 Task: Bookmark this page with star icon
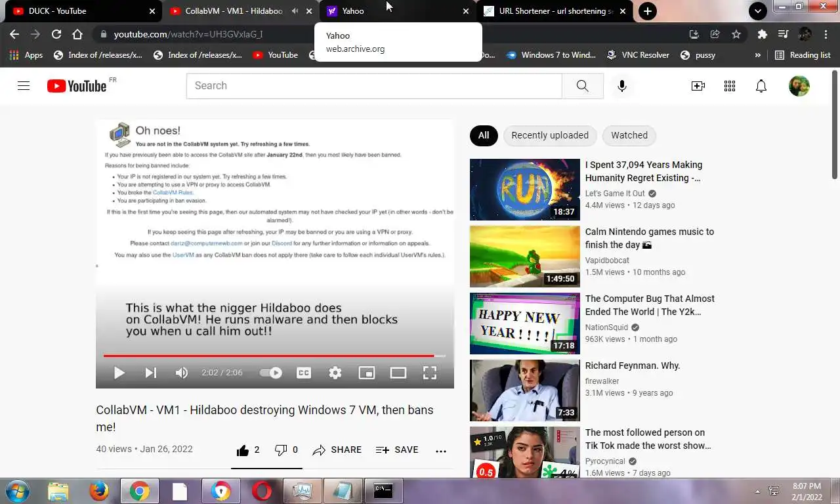(x=736, y=34)
